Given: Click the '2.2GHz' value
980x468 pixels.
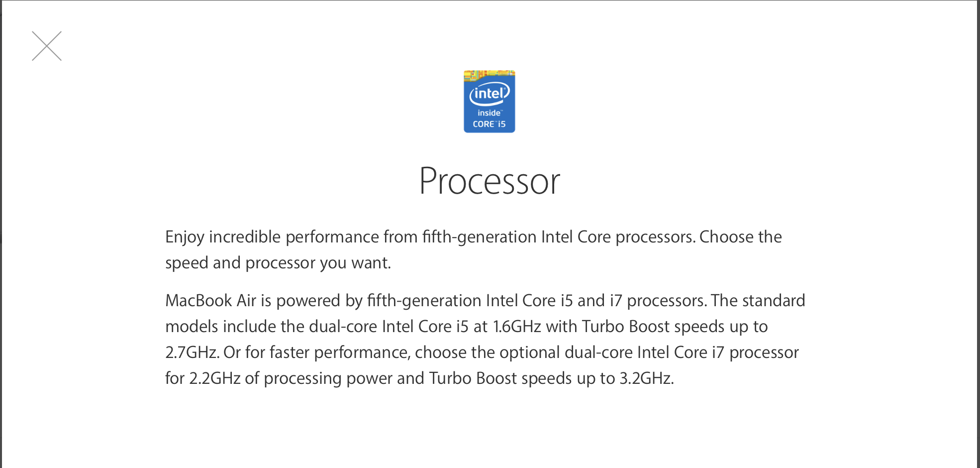Looking at the screenshot, I should pos(215,378).
